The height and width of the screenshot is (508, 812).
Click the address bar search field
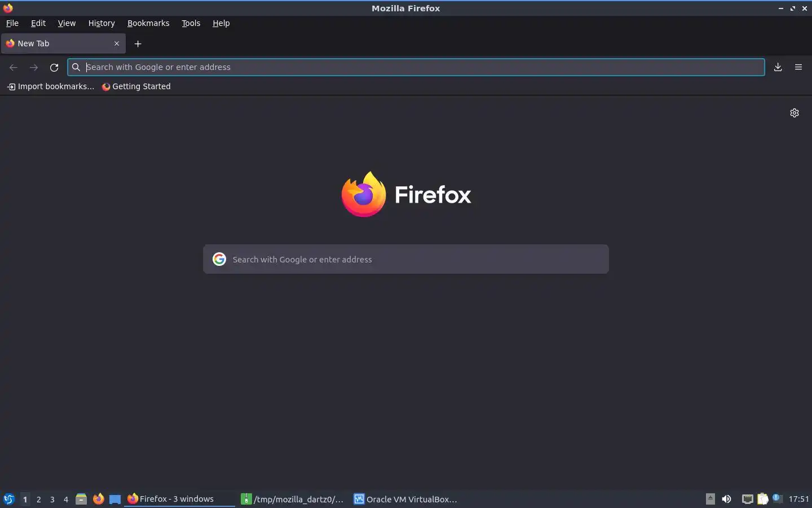tap(416, 67)
